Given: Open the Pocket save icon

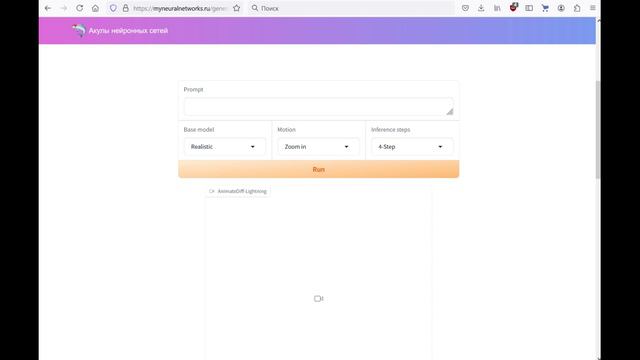Looking at the screenshot, I should tap(465, 8).
